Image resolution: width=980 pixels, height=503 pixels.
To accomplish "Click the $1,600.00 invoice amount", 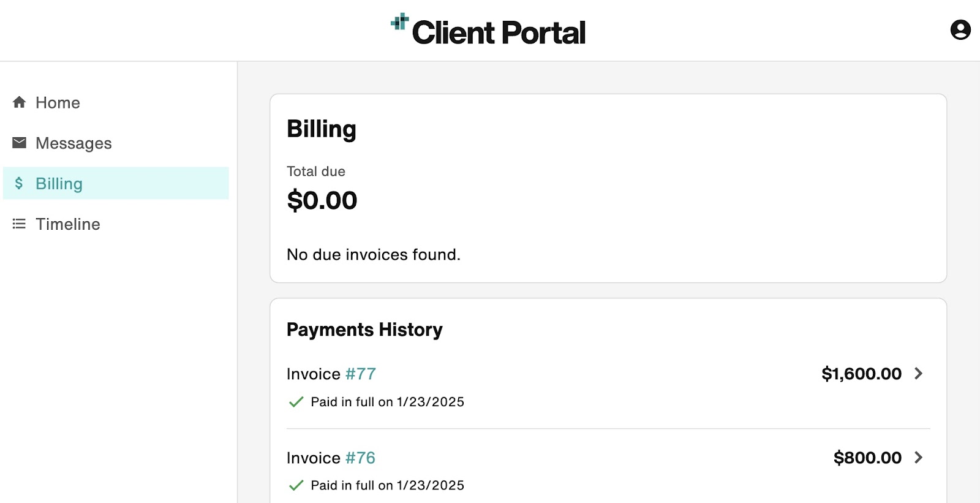I will [x=861, y=374].
